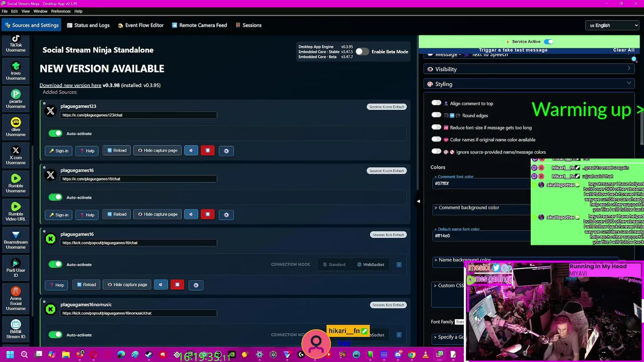Switch to the Status and Logs tab
The height and width of the screenshot is (362, 644).
88,25
